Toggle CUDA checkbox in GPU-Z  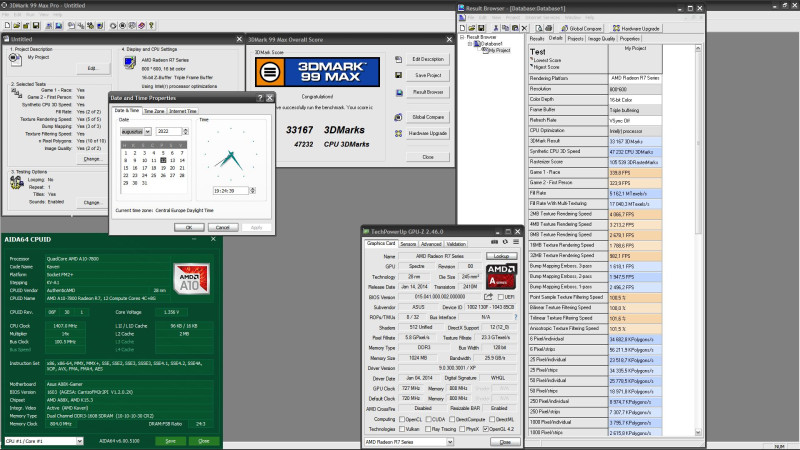click(x=429, y=419)
